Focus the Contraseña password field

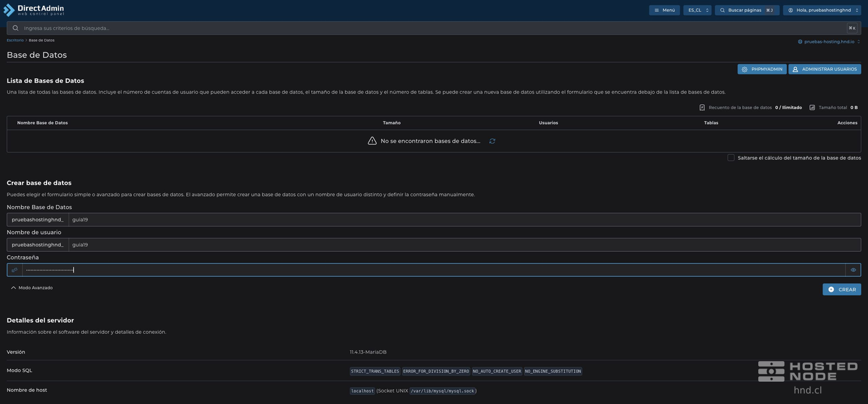pyautogui.click(x=434, y=270)
